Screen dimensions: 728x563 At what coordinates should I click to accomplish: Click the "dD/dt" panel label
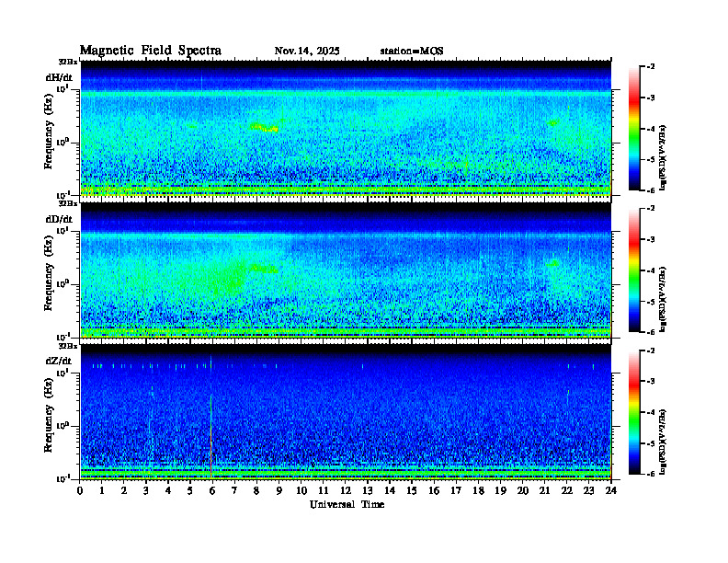tap(59, 219)
